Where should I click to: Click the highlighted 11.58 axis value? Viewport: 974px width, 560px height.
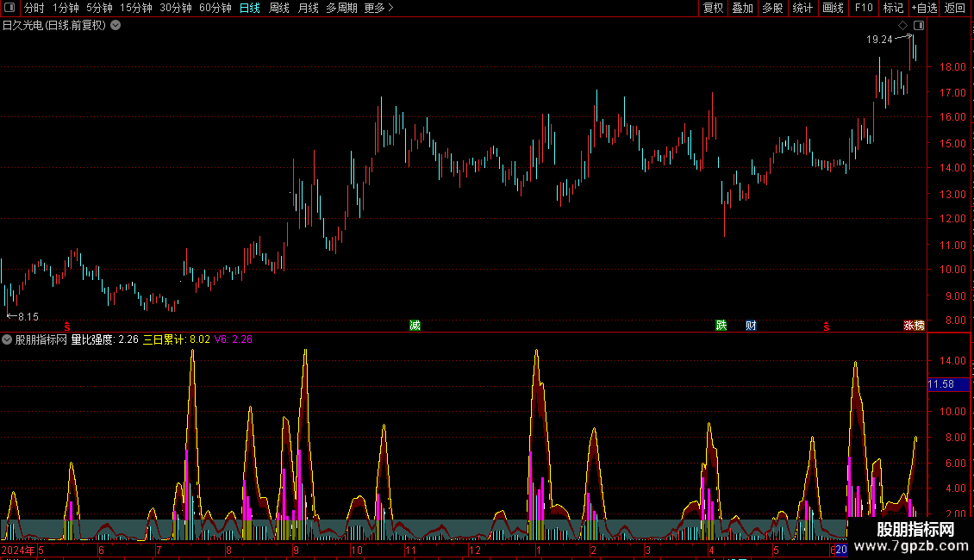coord(948,384)
